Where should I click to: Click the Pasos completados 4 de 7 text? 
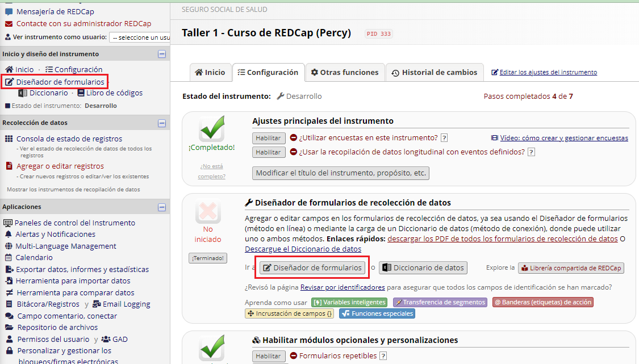(x=528, y=97)
